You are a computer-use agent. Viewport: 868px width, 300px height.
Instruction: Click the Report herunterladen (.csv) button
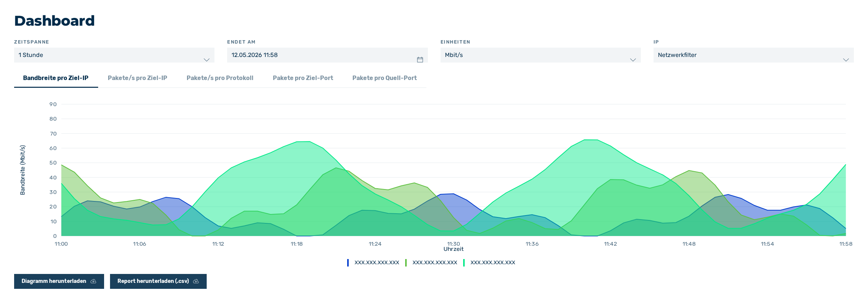click(x=158, y=281)
